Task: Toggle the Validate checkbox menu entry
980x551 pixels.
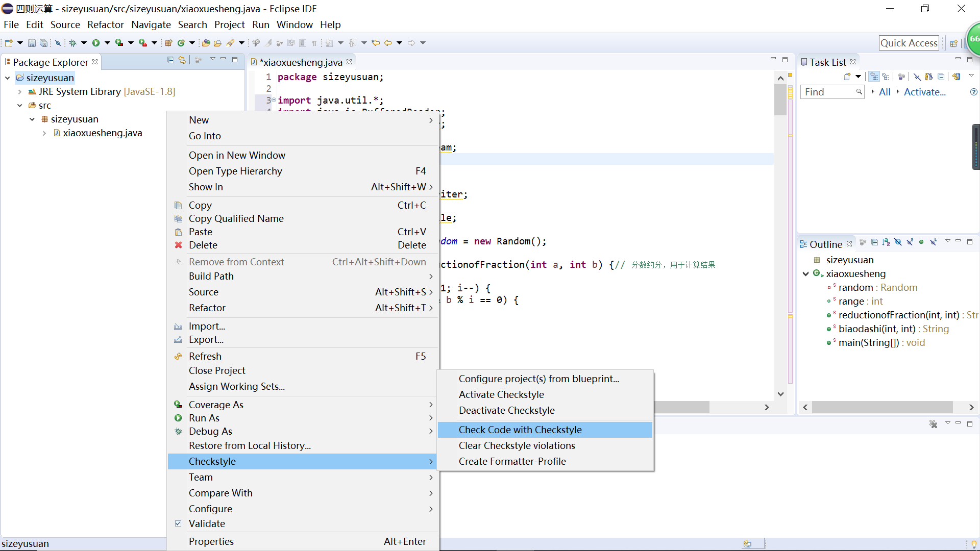Action: [206, 523]
